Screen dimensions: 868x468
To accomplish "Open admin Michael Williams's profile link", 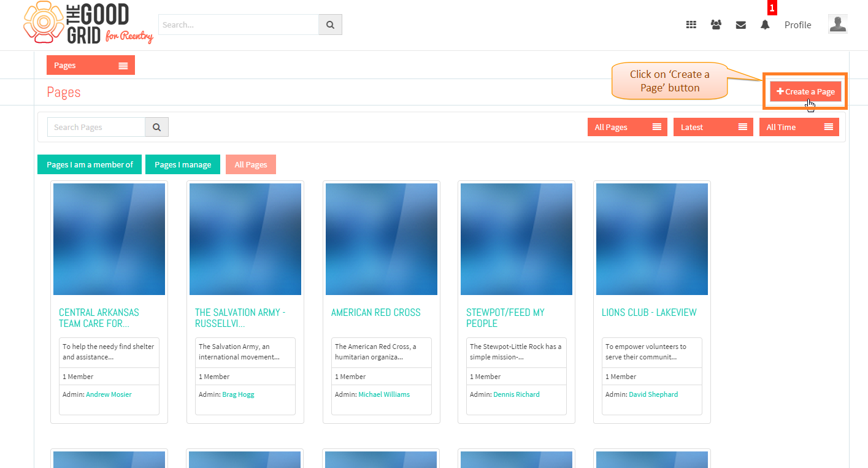I will [x=384, y=394].
